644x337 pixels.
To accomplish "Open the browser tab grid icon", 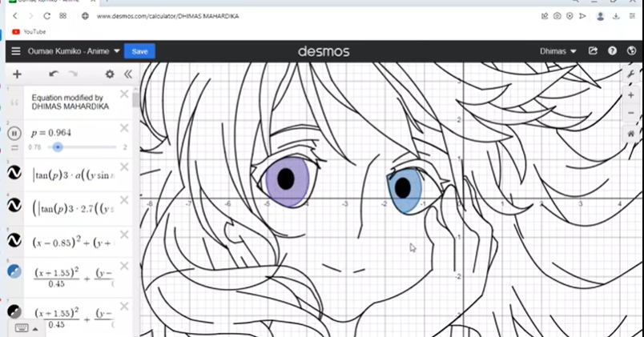I will tap(62, 16).
